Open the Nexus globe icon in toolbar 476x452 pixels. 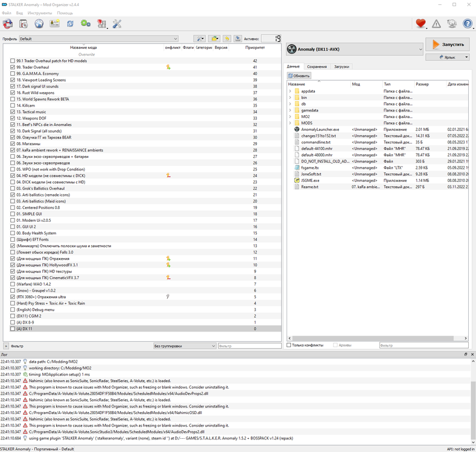[x=39, y=24]
